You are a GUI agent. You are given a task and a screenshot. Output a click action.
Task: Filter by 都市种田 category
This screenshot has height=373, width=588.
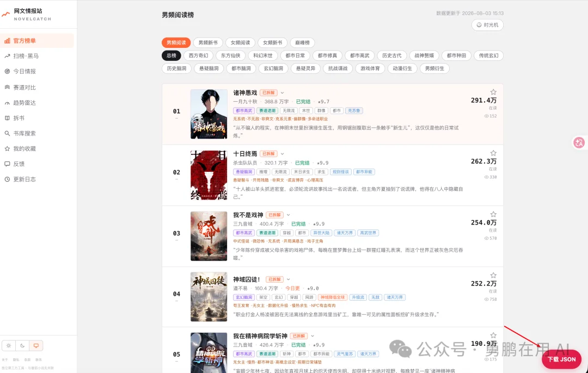[456, 55]
